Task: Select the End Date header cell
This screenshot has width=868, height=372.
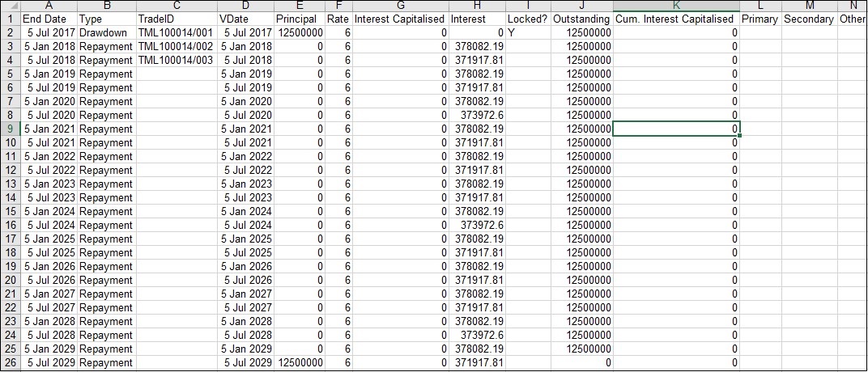Action: pos(49,19)
